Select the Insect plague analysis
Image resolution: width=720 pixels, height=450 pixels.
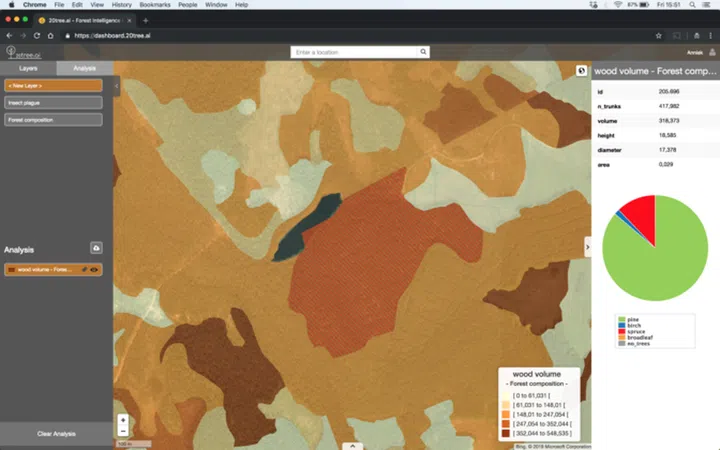coord(52,103)
